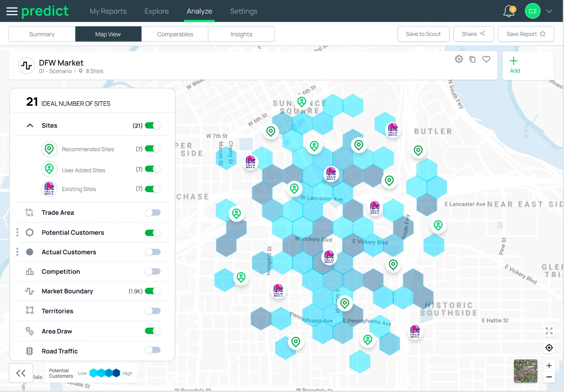Viewport: 564px width, 392px height.
Task: Enable the Actual Customers toggle
Action: [x=153, y=252]
